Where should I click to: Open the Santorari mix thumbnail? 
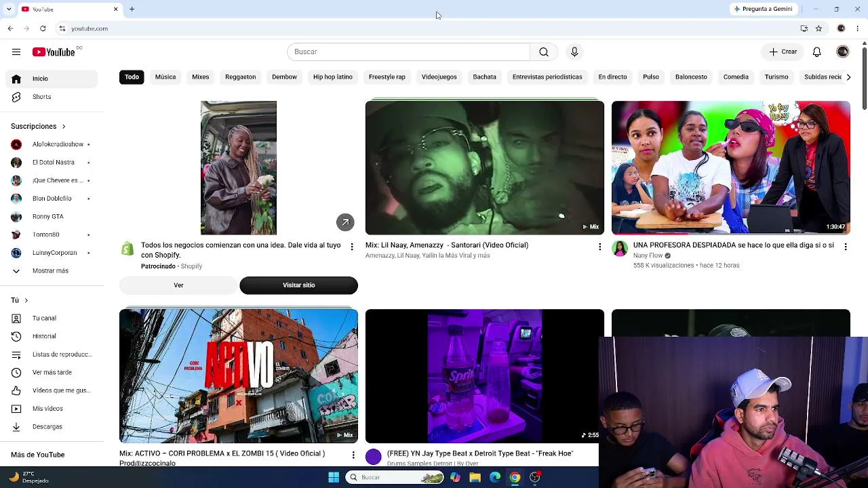(x=485, y=168)
